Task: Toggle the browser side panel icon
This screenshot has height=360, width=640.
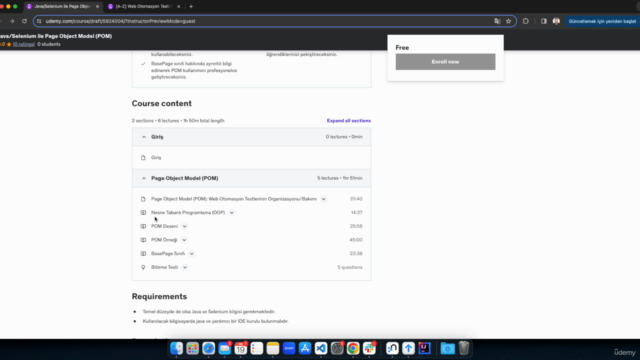Action: pos(544,21)
